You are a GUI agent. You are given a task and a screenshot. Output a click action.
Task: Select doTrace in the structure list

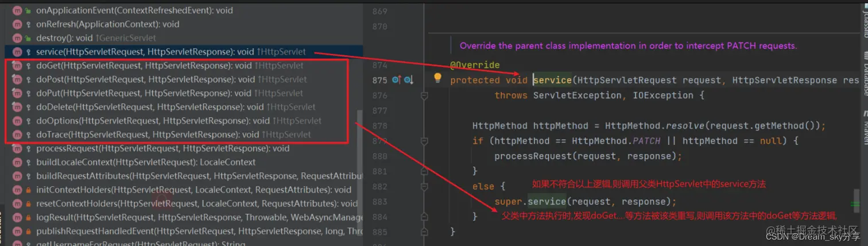[x=183, y=134]
